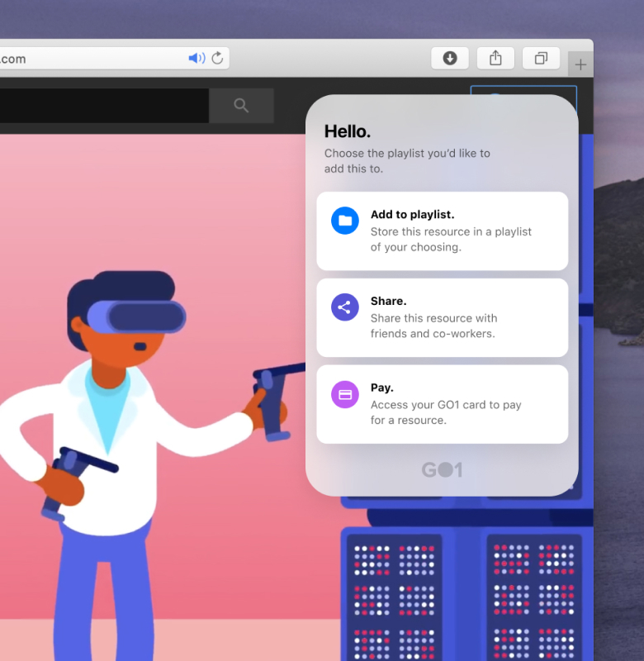
Task: Click the dark search input field
Action: (104, 106)
